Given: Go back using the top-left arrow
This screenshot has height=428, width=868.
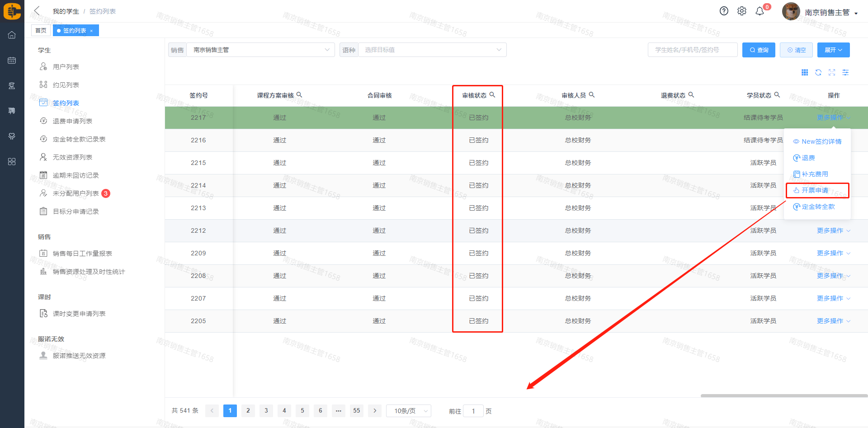Looking at the screenshot, I should (37, 11).
